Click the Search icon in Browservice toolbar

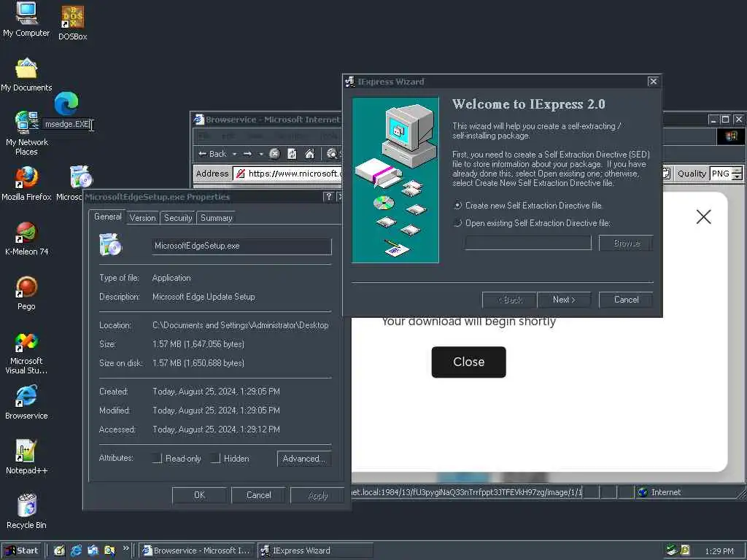click(x=332, y=153)
